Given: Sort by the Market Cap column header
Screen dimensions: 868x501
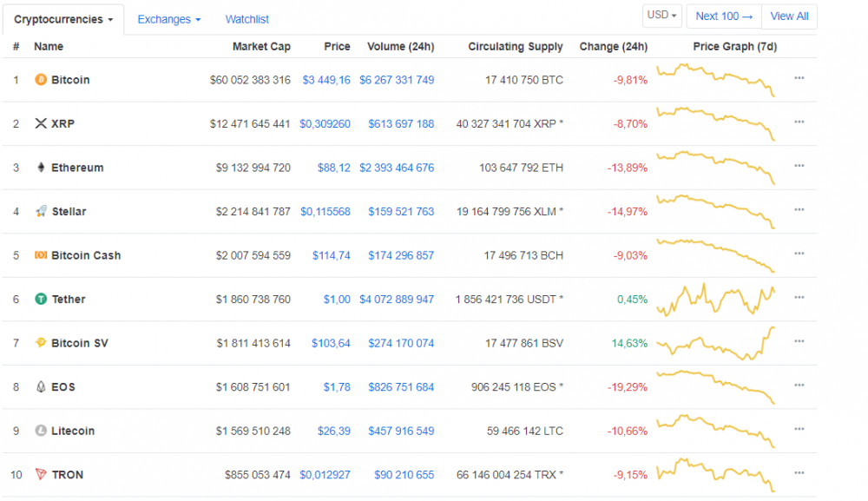Looking at the screenshot, I should coord(261,47).
